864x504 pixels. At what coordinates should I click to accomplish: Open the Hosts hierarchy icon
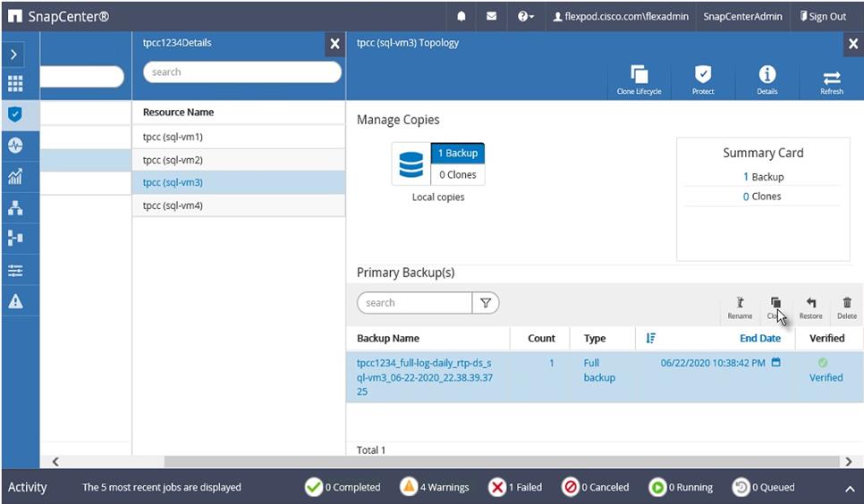[15, 207]
